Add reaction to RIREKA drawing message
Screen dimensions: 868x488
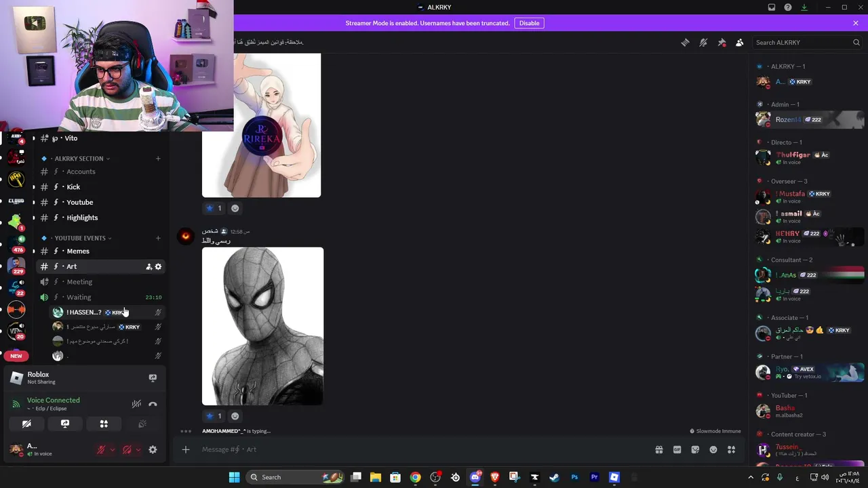click(235, 208)
